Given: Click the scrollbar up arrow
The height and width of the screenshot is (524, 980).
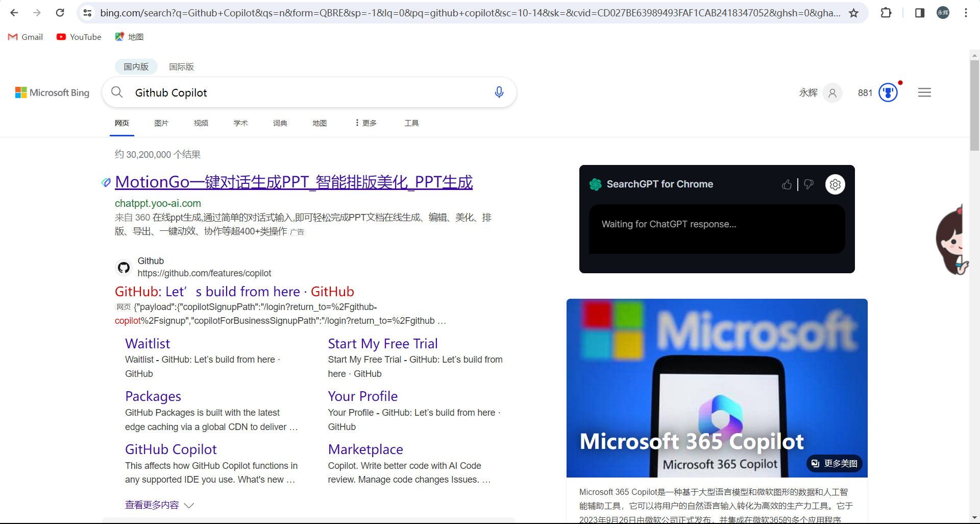Looking at the screenshot, I should click(x=974, y=55).
